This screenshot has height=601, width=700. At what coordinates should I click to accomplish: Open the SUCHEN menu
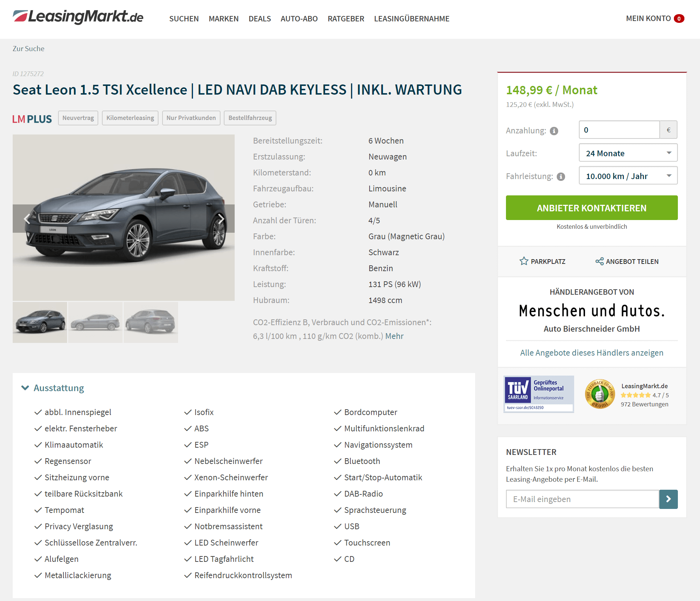184,19
